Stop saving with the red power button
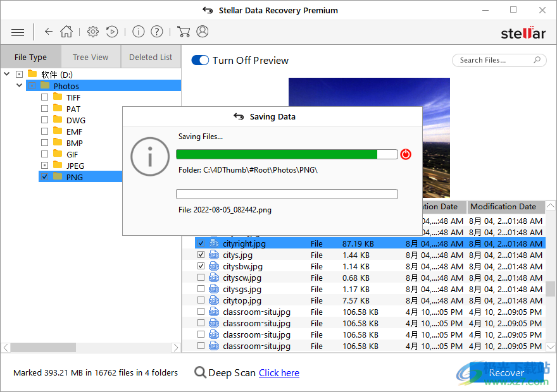Screen dimensions: 557x392 click(x=406, y=154)
